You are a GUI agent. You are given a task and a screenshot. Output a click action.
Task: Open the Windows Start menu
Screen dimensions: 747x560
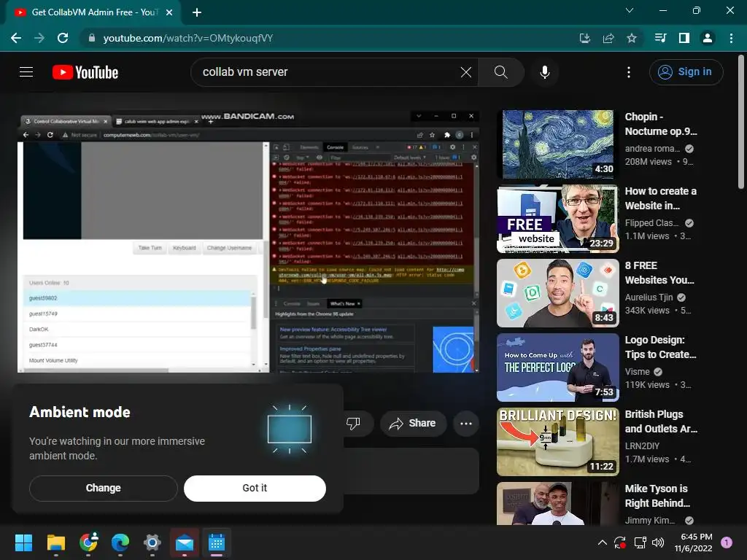(23, 542)
